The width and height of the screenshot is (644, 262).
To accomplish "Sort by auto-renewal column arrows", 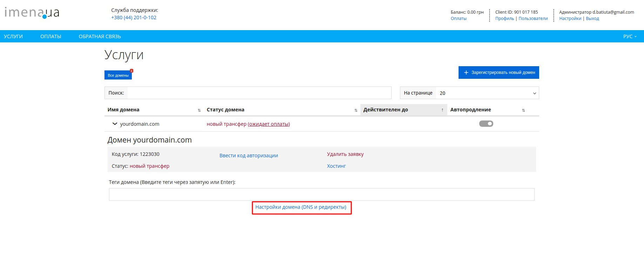I will pyautogui.click(x=523, y=110).
